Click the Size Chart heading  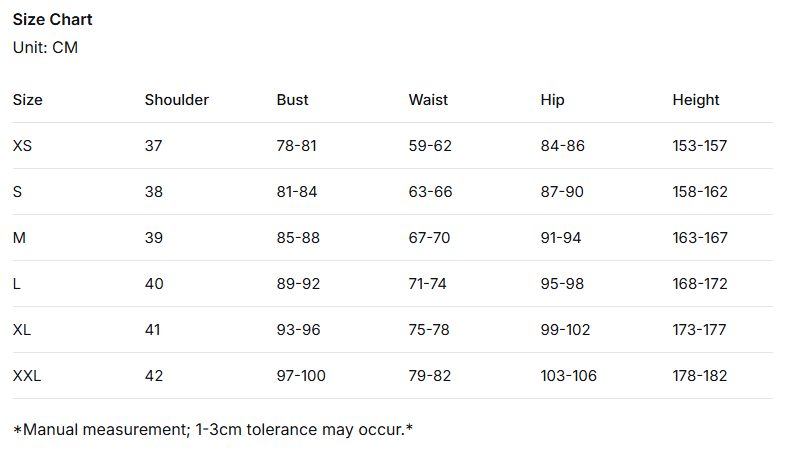52,20
